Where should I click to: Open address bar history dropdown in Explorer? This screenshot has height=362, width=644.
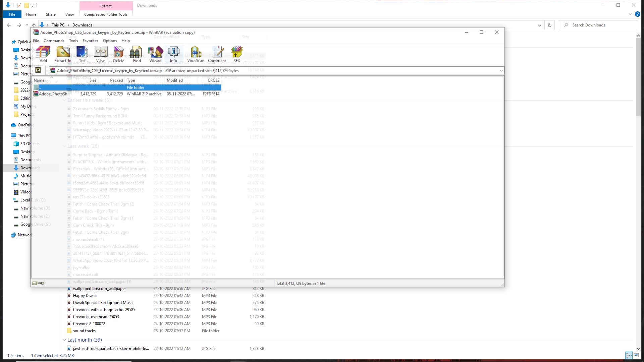click(539, 25)
